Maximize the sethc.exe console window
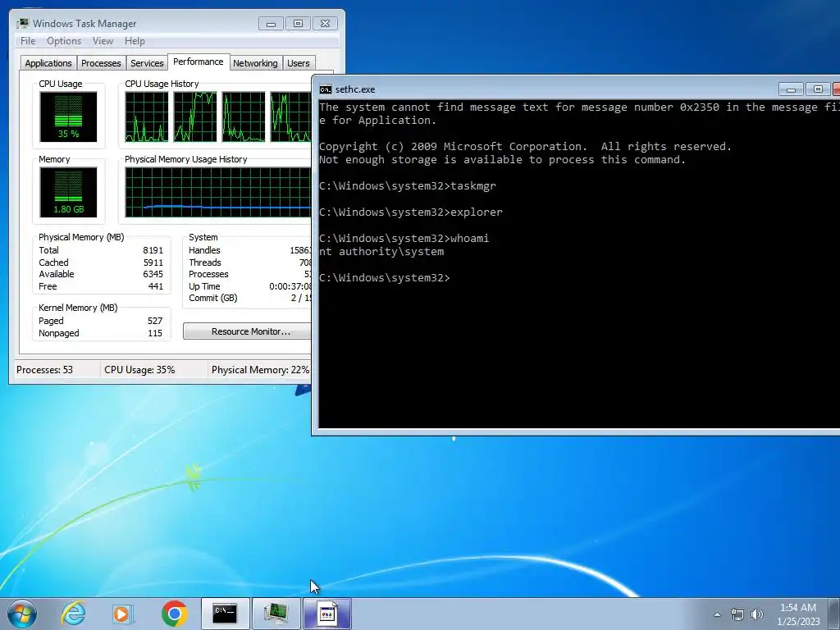 coord(818,89)
